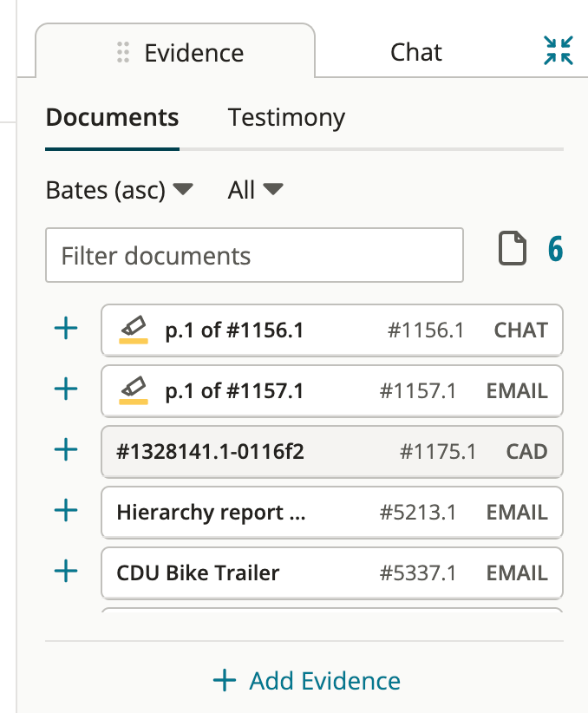This screenshot has height=713, width=588.
Task: Click Bates number #1175.1
Action: pos(437,452)
